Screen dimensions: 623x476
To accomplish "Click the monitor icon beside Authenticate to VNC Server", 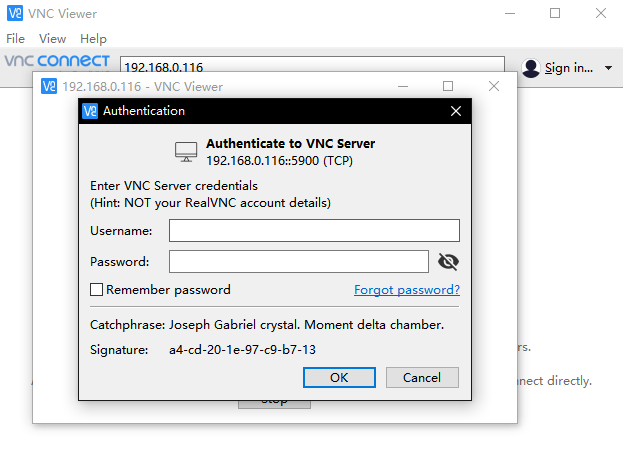I will pos(186,152).
